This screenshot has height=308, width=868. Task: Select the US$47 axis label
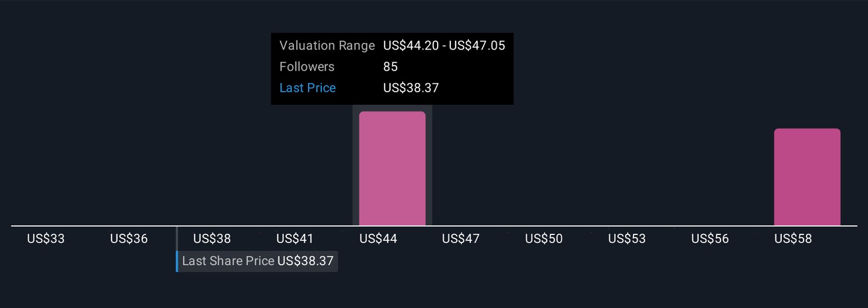(x=461, y=239)
